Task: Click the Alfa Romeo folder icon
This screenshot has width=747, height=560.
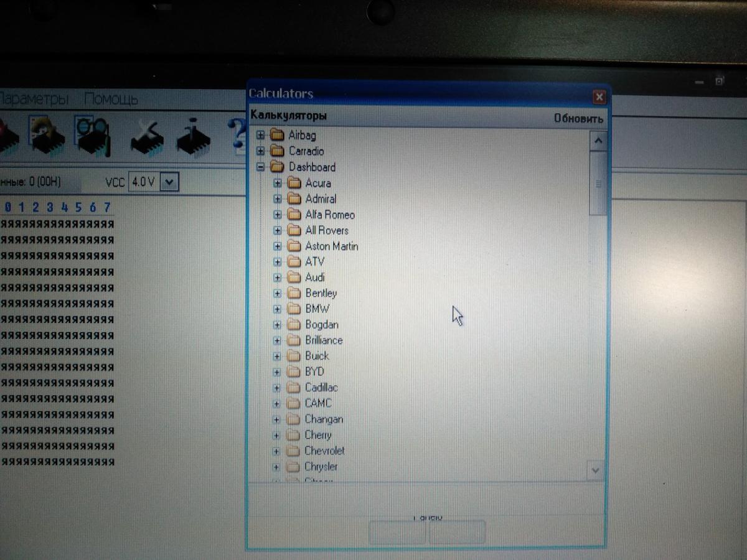Action: 294,215
